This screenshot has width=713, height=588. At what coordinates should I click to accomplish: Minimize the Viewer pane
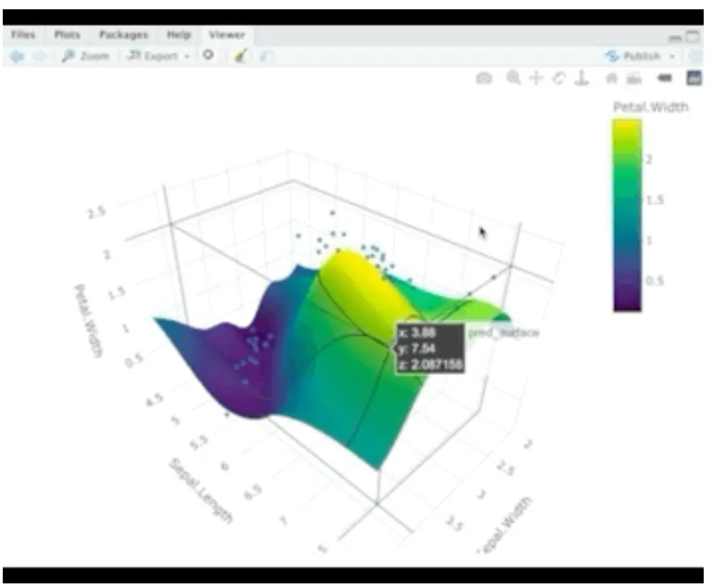point(675,38)
